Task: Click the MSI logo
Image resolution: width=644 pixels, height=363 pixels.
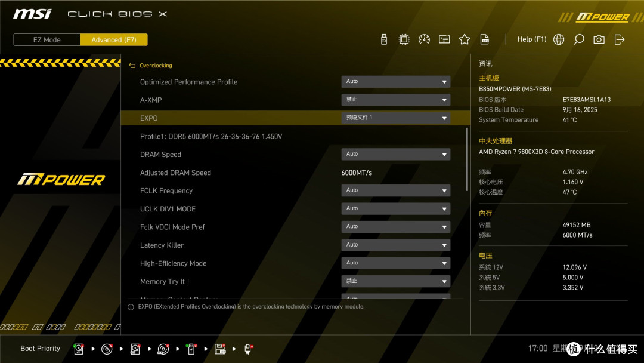Action: (x=32, y=14)
